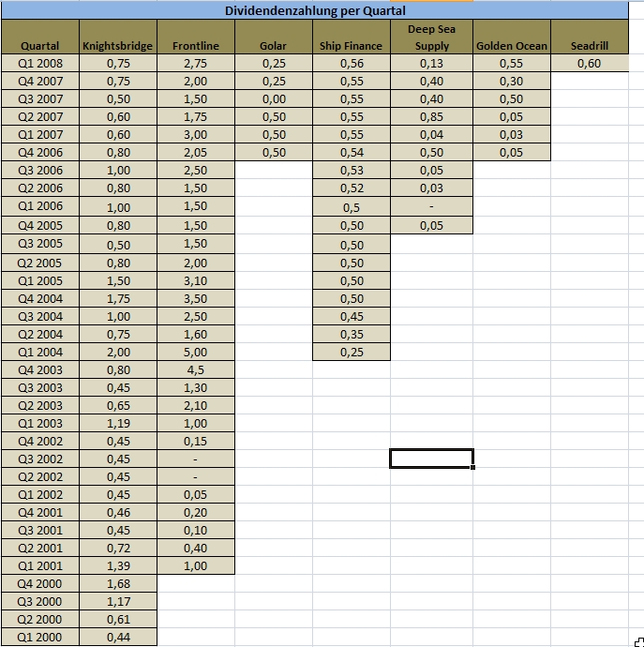Select Knightsbridge value 1,17 in Q3 2000
This screenshot has height=647, width=644.
[118, 601]
